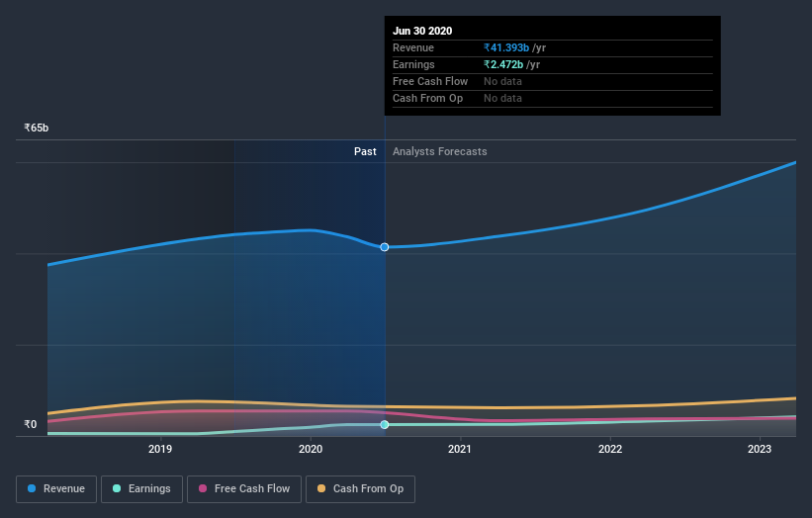Toggle the Revenue legend button
The width and height of the screenshot is (812, 518).
pos(56,489)
